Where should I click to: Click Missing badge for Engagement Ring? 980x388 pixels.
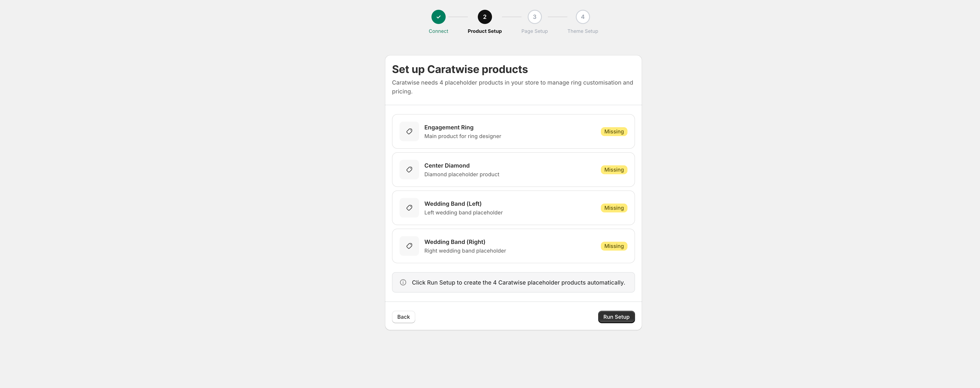(x=614, y=131)
